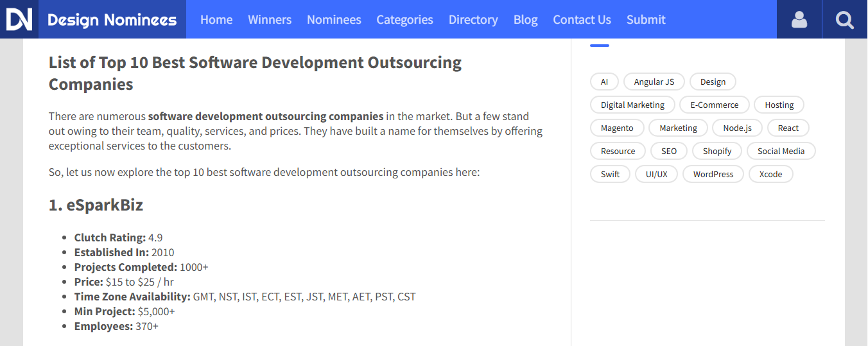This screenshot has width=868, height=346.
Task: Open the Contact Us menu item
Action: (582, 20)
